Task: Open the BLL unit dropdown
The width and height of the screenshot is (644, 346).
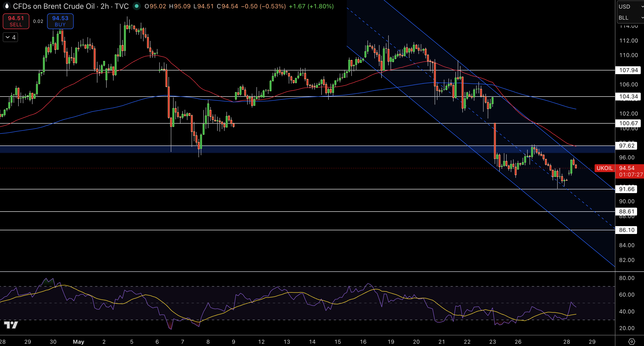Action: coord(631,18)
